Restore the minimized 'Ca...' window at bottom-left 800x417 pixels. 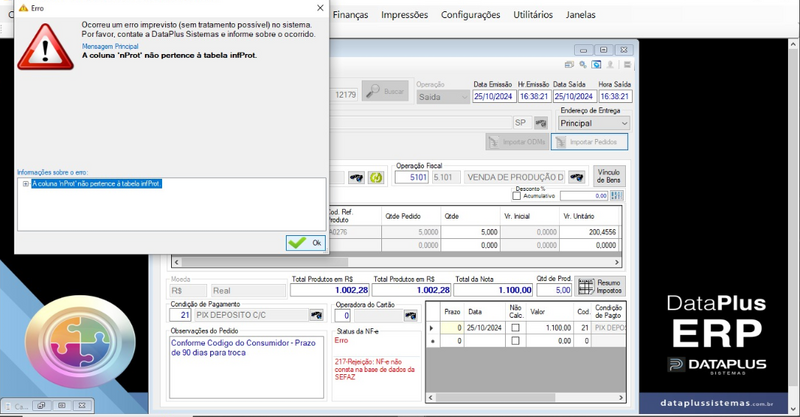41,406
